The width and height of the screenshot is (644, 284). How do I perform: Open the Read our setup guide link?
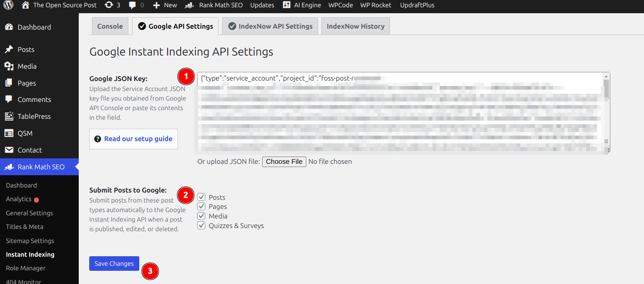133,139
